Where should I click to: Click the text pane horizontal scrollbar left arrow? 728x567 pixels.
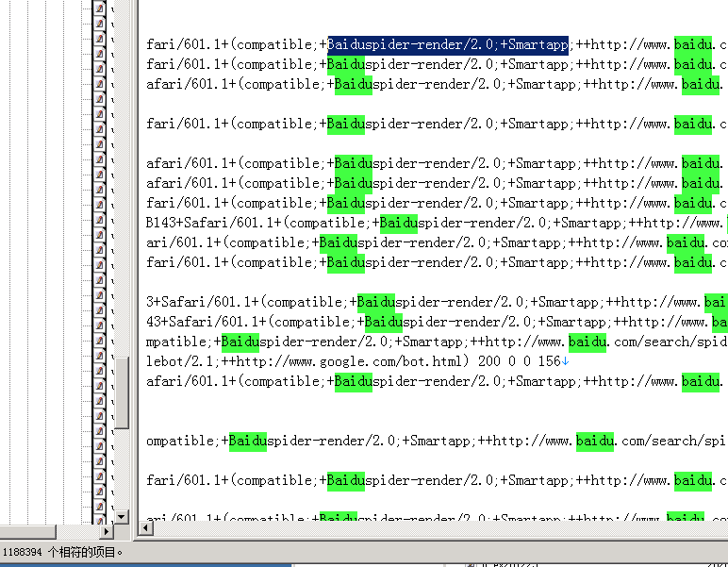[146, 527]
